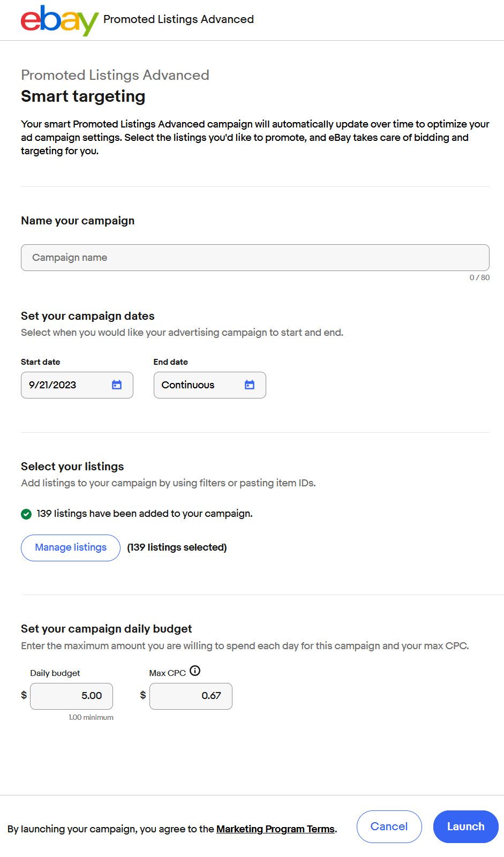This screenshot has width=504, height=857.
Task: Select the 9/21/2023 start date field
Action: click(64, 385)
